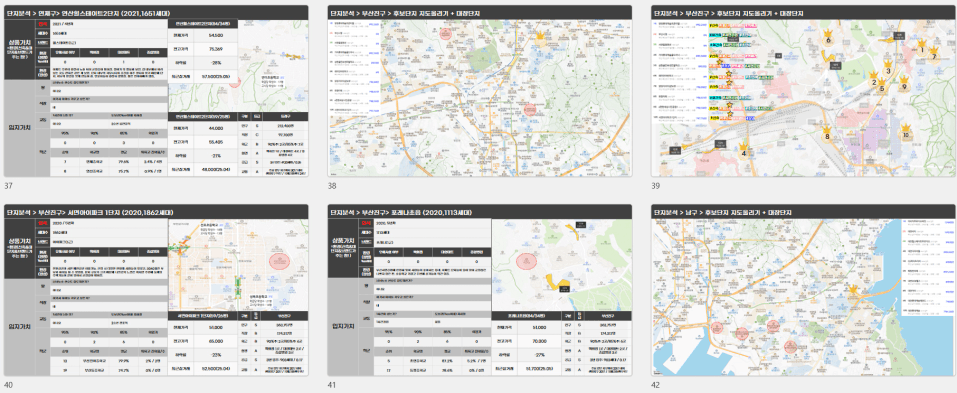Select crown marker number 4 on slide 39
The image size is (957, 393).
pos(743,150)
